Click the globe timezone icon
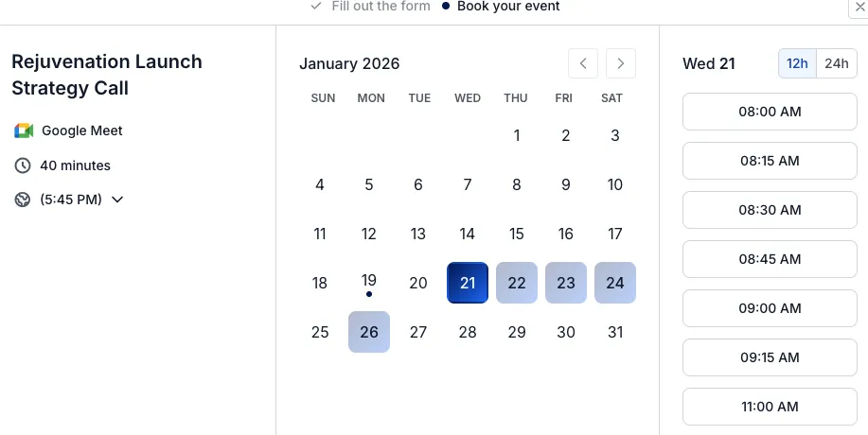This screenshot has width=868, height=435. [24, 200]
